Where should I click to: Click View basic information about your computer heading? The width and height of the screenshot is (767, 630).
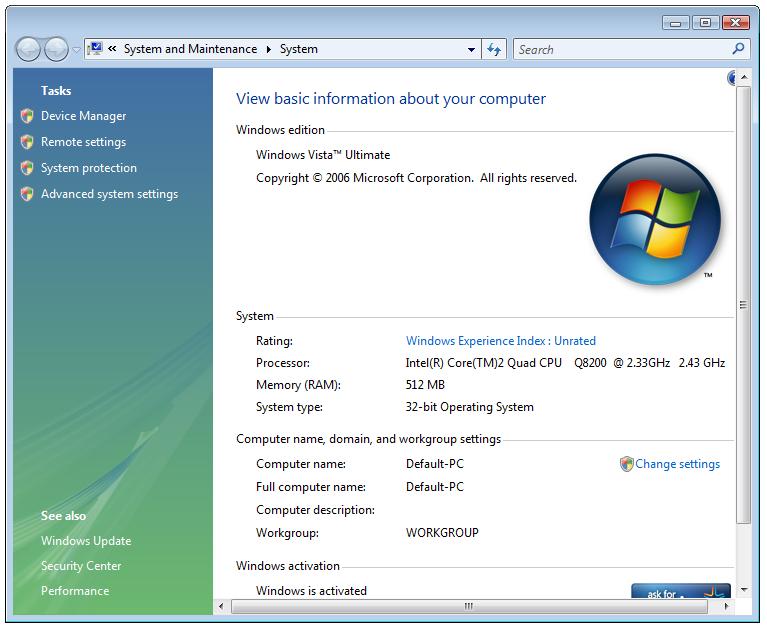(x=391, y=99)
